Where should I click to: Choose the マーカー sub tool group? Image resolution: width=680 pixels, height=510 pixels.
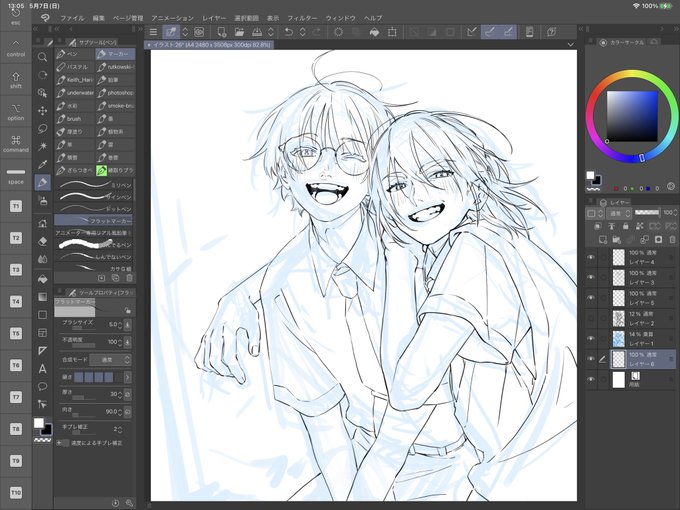click(115, 54)
